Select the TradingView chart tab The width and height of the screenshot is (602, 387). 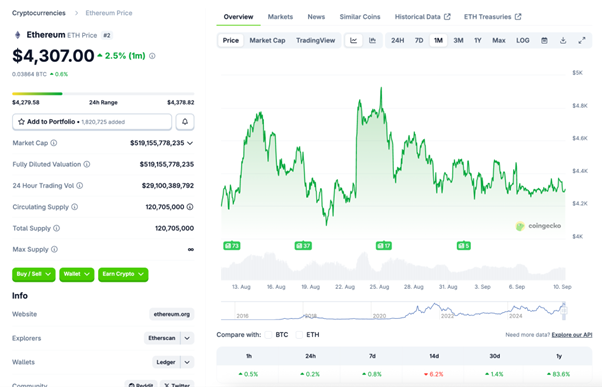tap(316, 40)
